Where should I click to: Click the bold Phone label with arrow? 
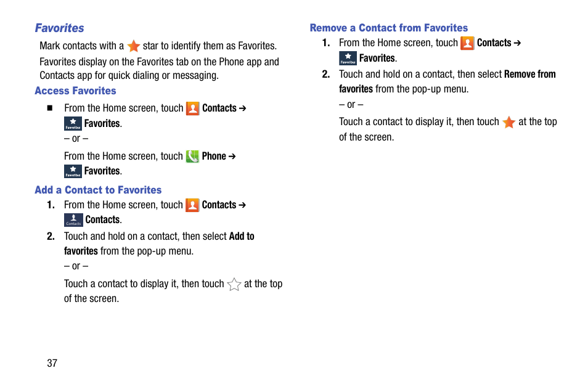[219, 156]
